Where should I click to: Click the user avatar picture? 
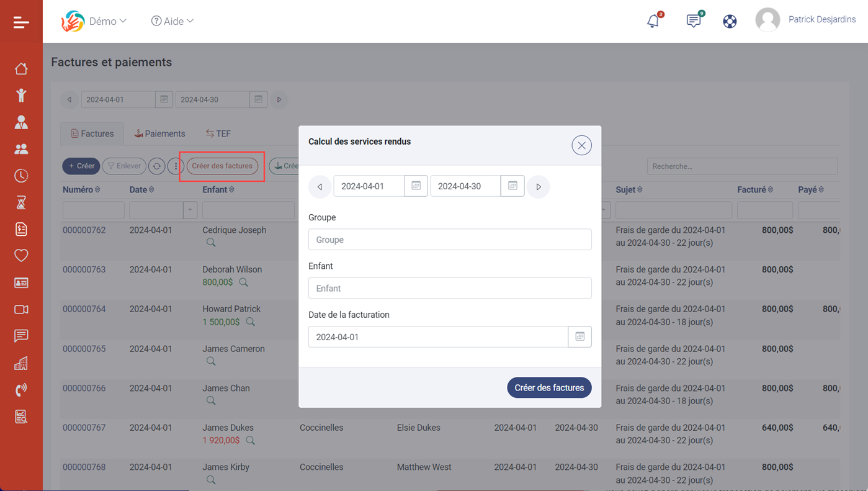coord(767,20)
